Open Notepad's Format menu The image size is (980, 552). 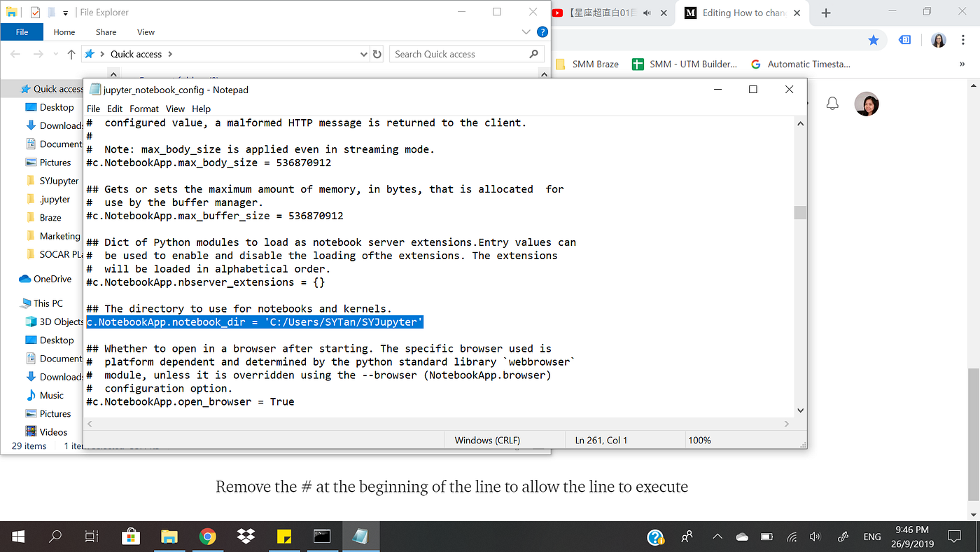pos(143,109)
